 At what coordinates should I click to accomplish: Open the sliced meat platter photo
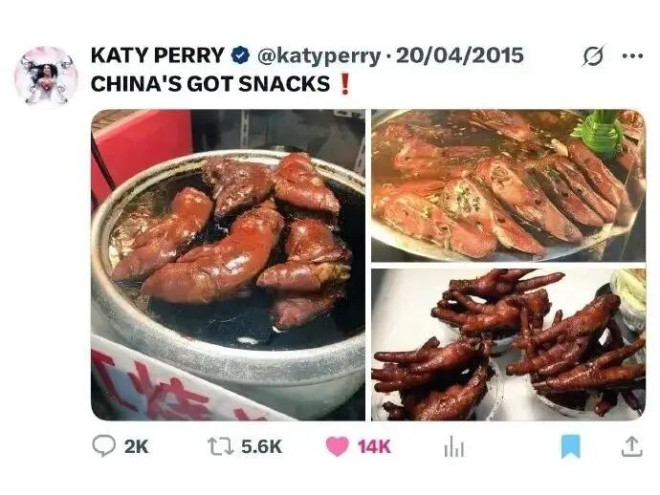point(508,186)
